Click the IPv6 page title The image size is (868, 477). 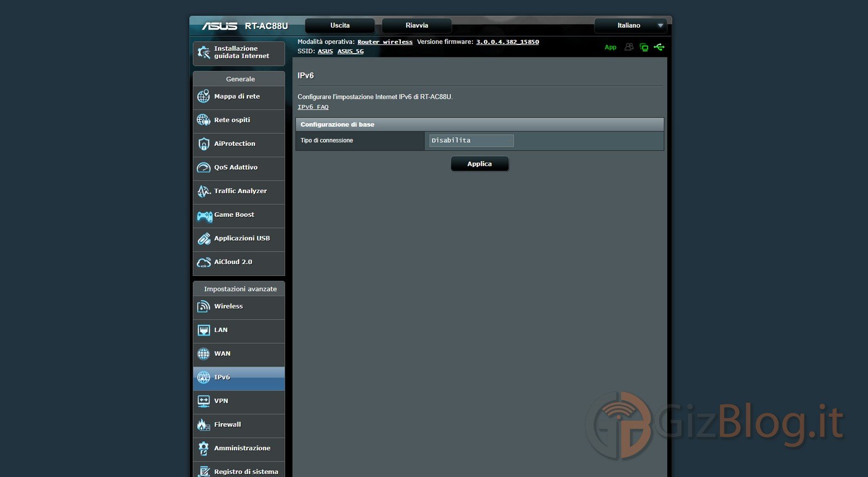(305, 76)
